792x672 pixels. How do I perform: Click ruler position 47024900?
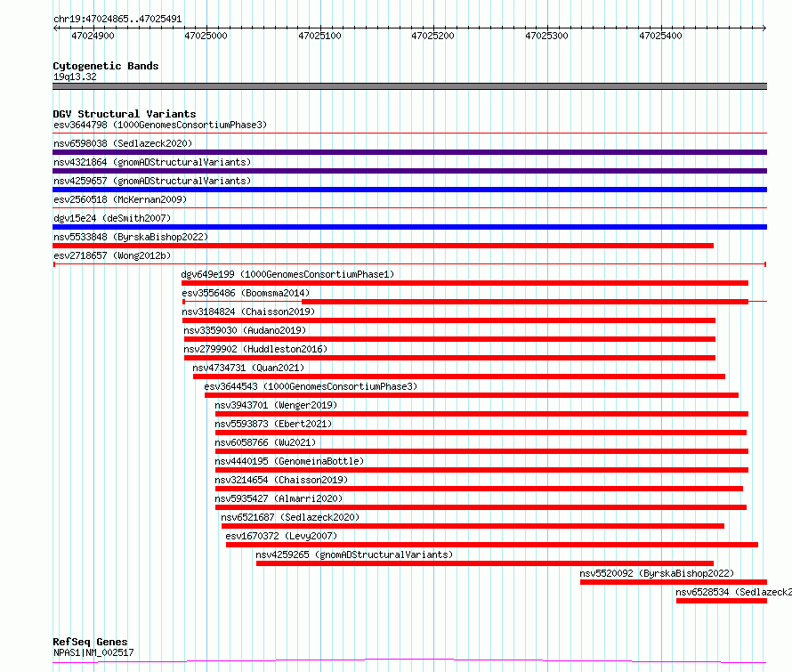pos(93,36)
